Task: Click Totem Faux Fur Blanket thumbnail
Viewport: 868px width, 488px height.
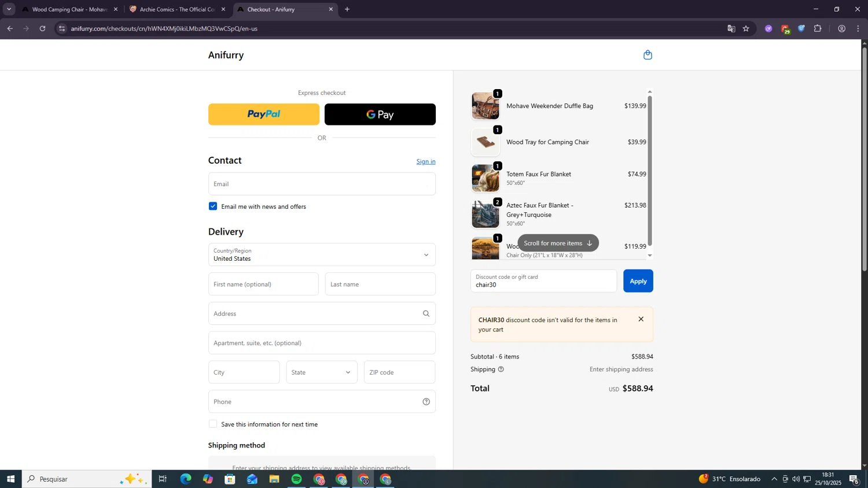Action: coord(485,178)
